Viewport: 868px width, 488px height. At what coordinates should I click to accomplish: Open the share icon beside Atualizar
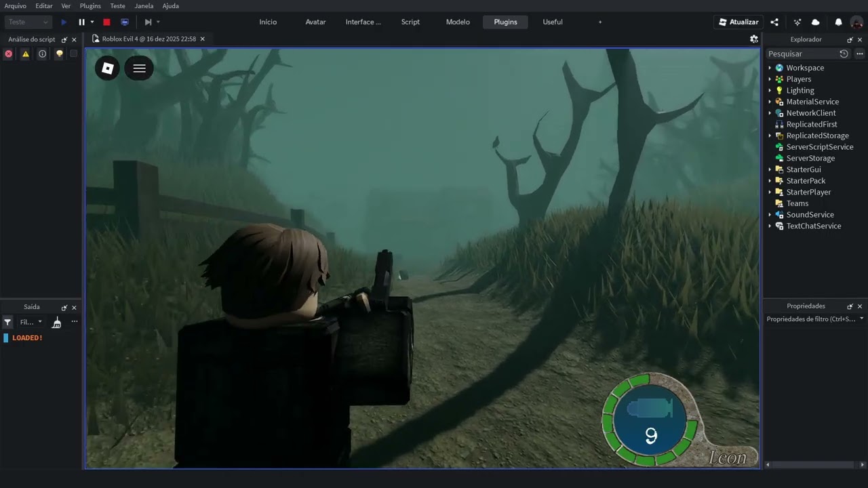(x=774, y=22)
